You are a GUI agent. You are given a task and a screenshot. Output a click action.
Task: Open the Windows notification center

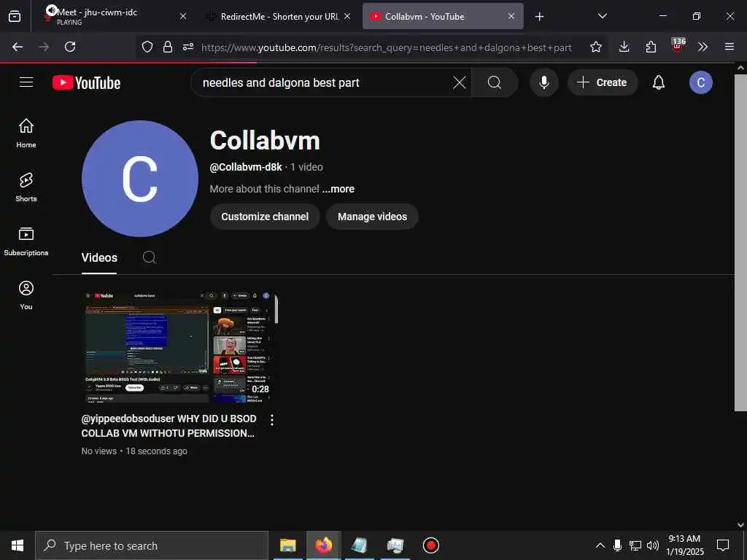click(x=723, y=545)
